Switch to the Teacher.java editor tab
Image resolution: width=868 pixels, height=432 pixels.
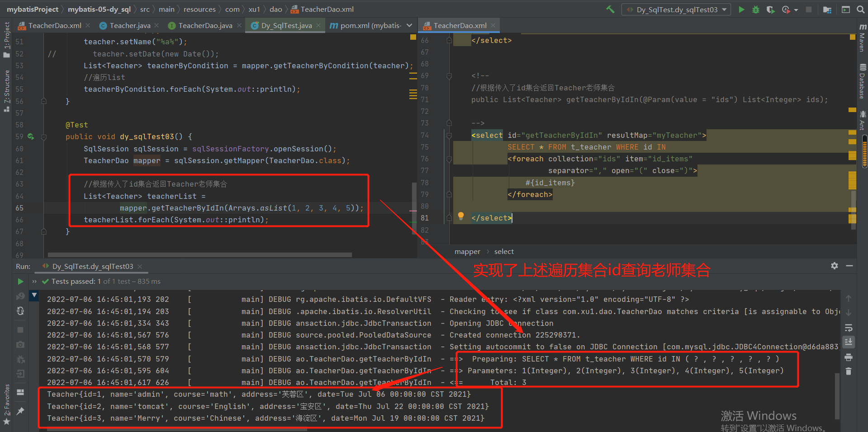[129, 26]
